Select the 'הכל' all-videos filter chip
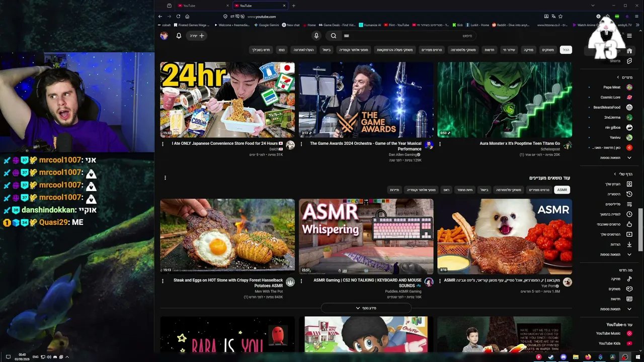The width and height of the screenshot is (644, 362). [566, 50]
